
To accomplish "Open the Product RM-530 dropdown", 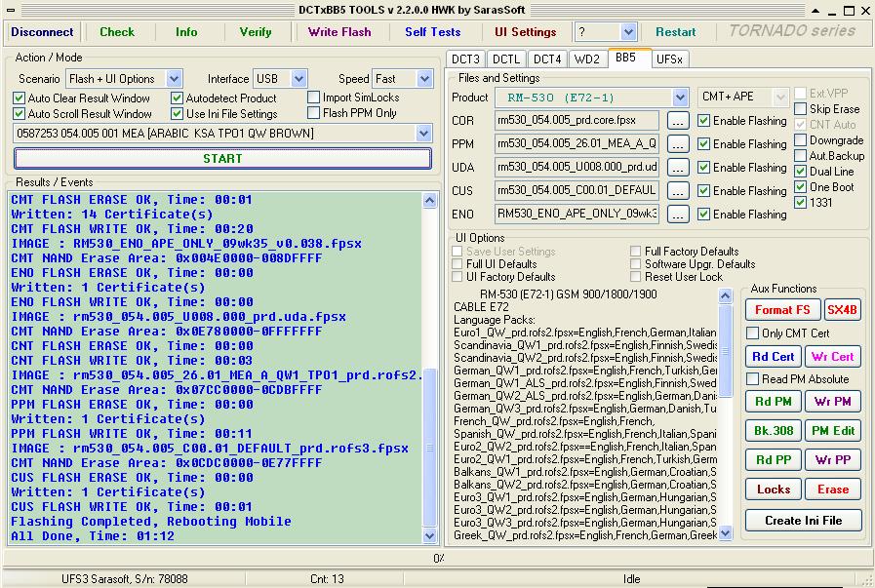I will pyautogui.click(x=680, y=98).
